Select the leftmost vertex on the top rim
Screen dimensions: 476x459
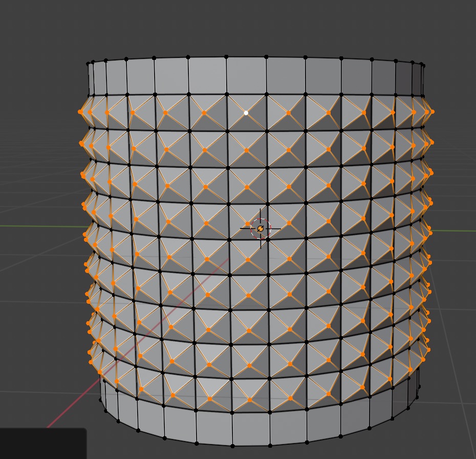[88, 64]
